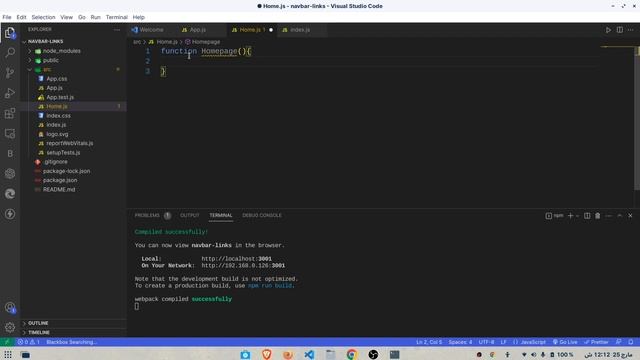
Task: Open README.md in the explorer
Action: pos(59,190)
